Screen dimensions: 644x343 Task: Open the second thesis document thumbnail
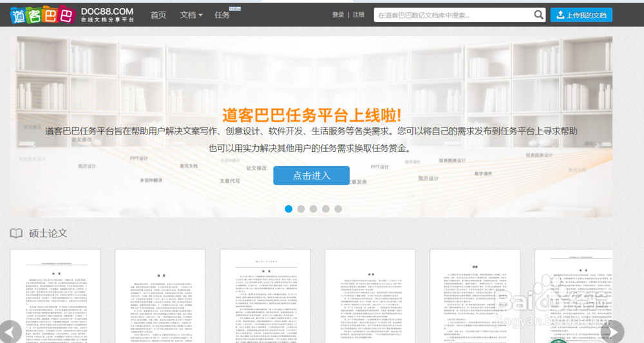160,296
